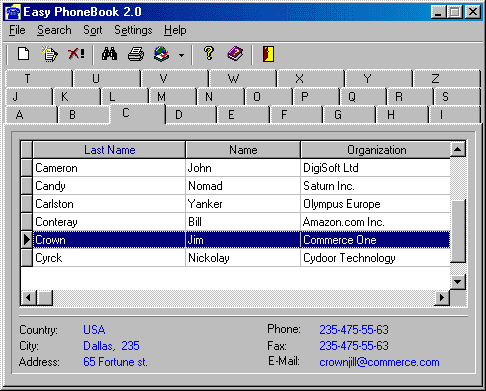Click the printer icon to print
This screenshot has width=486, height=391.
tap(136, 54)
